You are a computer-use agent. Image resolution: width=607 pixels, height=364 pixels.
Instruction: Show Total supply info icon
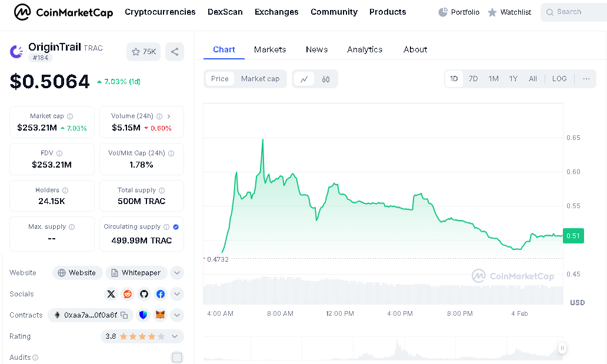(162, 191)
